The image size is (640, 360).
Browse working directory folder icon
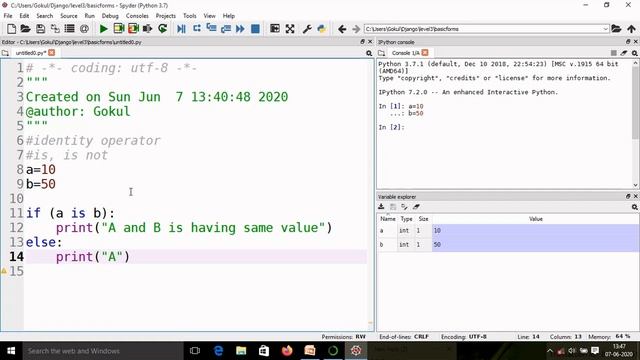pos(616,29)
